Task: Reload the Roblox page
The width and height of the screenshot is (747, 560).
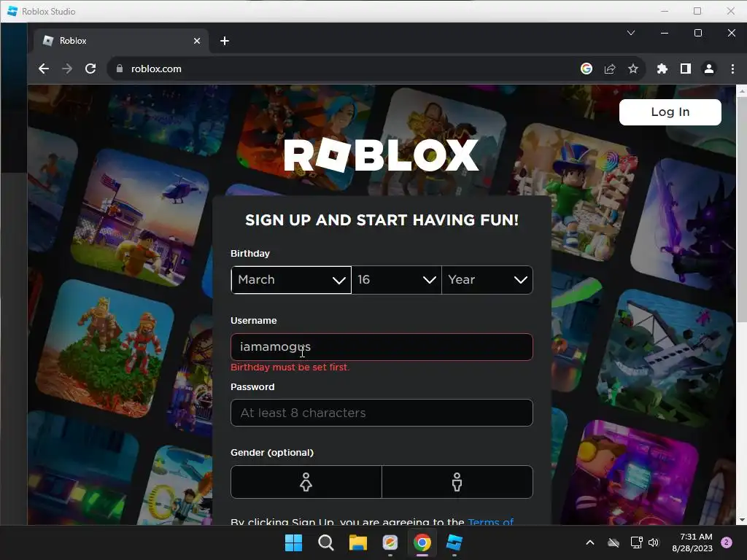Action: [x=90, y=69]
